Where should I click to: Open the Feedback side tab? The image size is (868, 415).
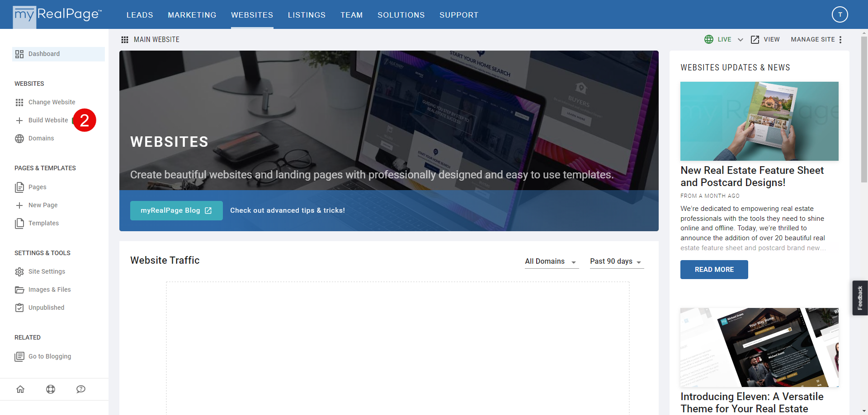coord(860,298)
